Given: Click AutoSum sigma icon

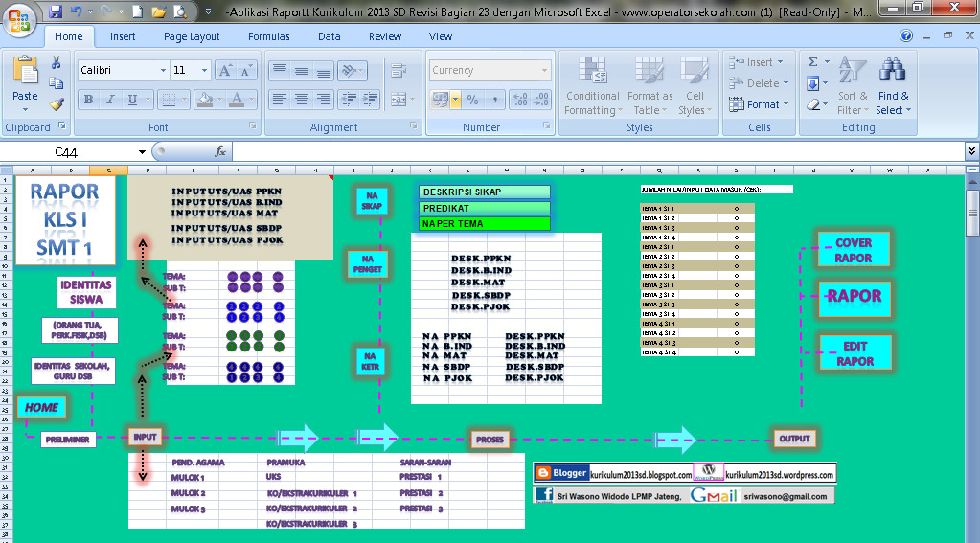Looking at the screenshot, I should point(813,62).
